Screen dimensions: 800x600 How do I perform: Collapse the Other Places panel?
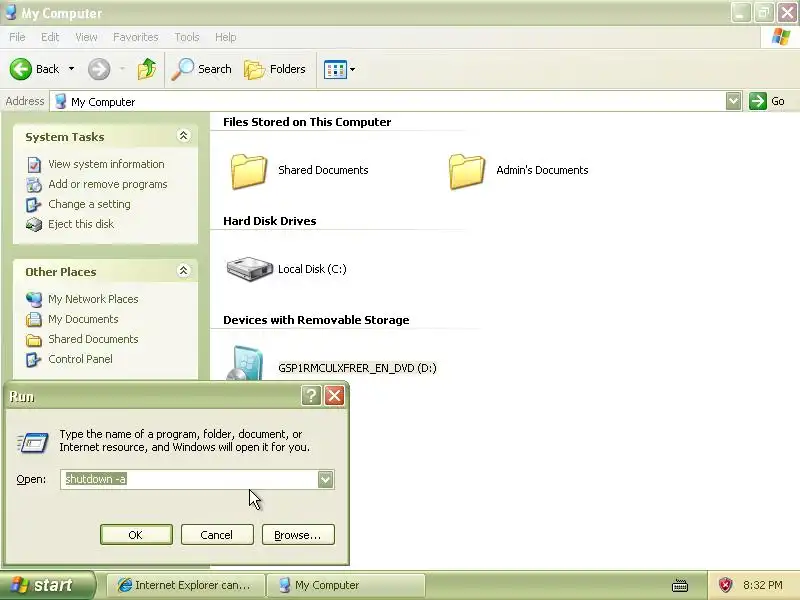pyautogui.click(x=183, y=270)
